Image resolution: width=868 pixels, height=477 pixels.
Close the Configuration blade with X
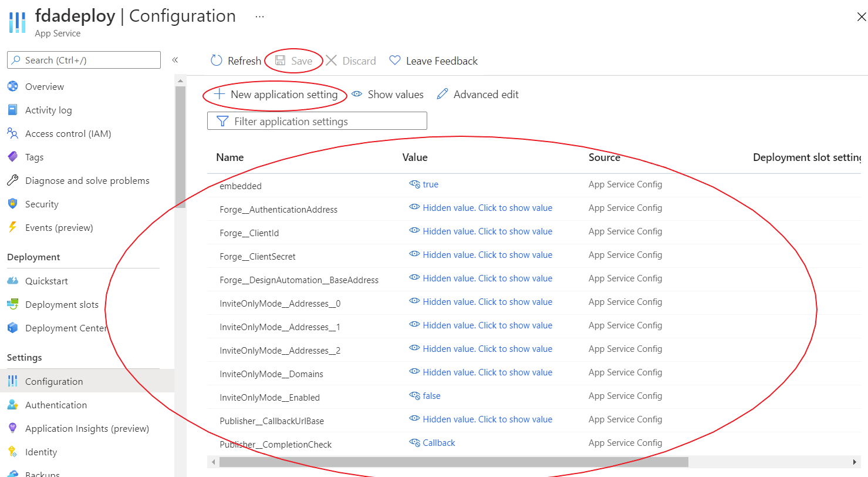tap(861, 16)
